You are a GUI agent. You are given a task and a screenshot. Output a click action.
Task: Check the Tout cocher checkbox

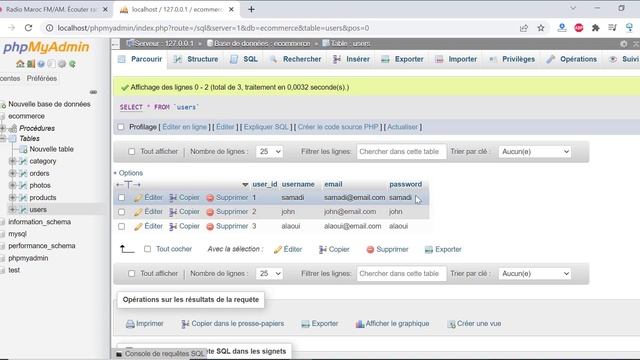point(147,249)
